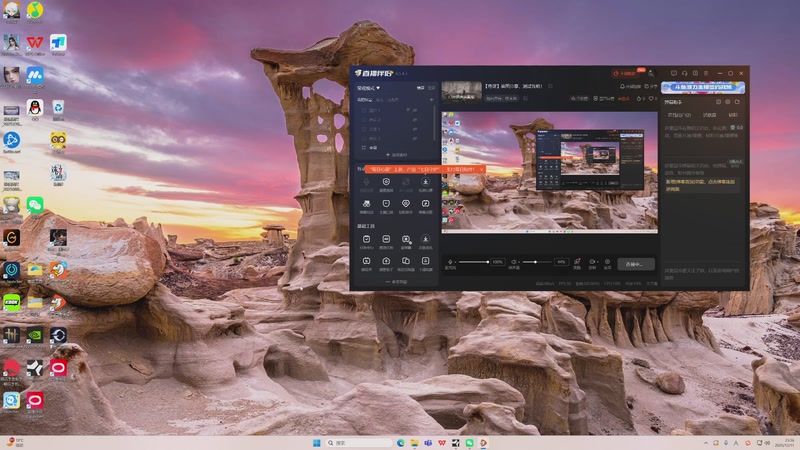Click the category pill under the stream title
This screenshot has height=450, width=800.
pos(502,98)
